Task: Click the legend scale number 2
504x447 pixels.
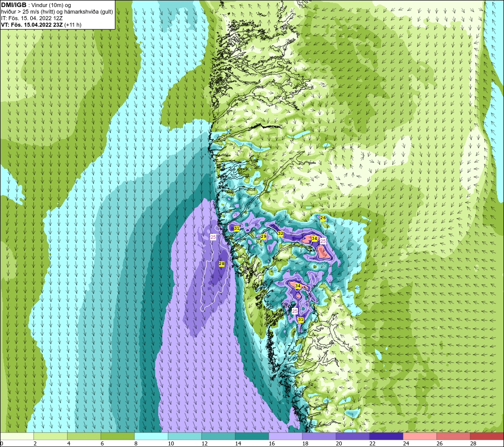Action: coord(35,443)
